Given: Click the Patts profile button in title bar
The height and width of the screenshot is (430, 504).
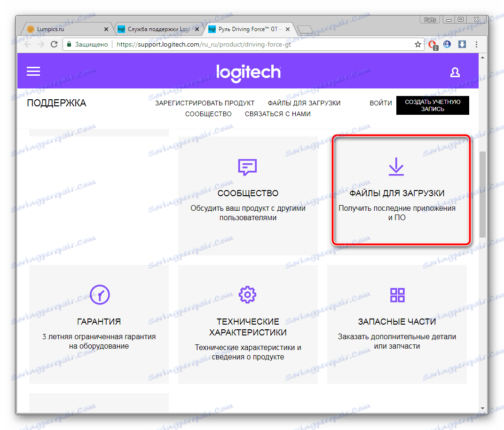Looking at the screenshot, I should (430, 20).
